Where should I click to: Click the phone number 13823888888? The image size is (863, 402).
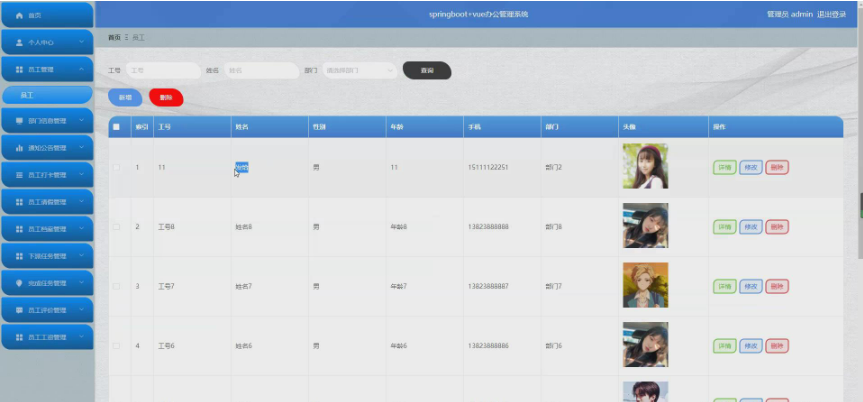click(x=488, y=227)
